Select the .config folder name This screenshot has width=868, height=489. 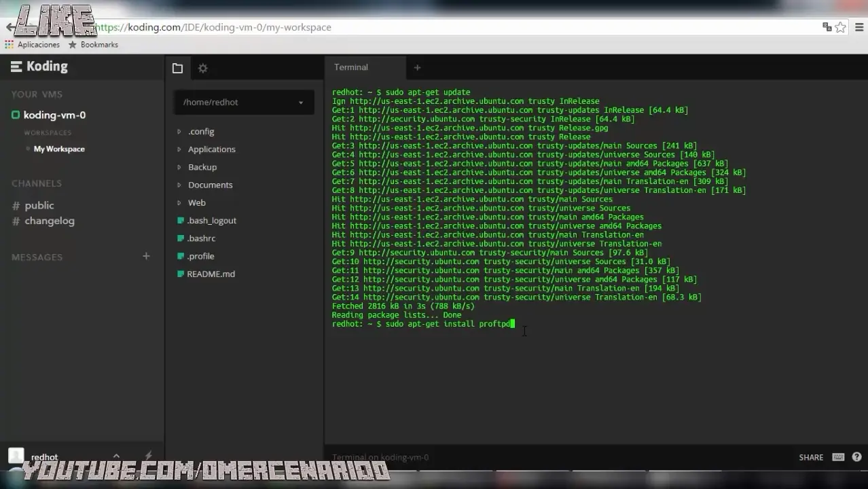pos(201,131)
